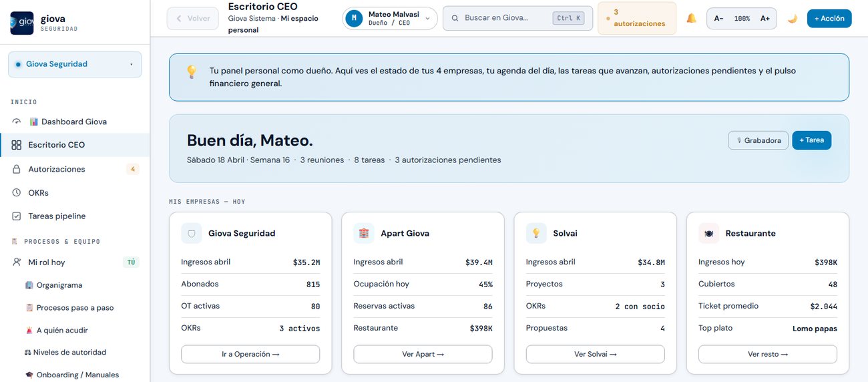868x382 pixels.
Task: Click the Apart Giova Ingresos abril $39.4M value
Action: click(x=479, y=262)
